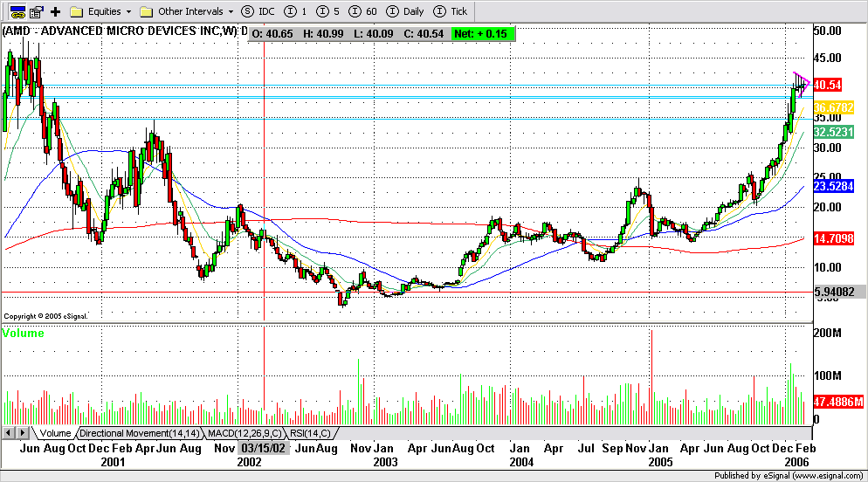Click the 2001 year label on time axis
The width and height of the screenshot is (868, 482).
click(x=113, y=462)
